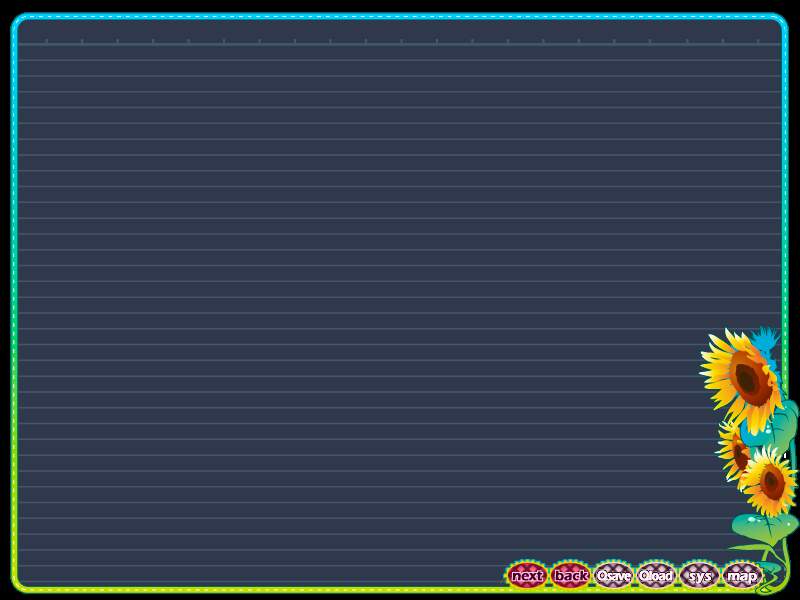This screenshot has width=800, height=600.
Task: Open the "map" screen
Action: pyautogui.click(x=742, y=575)
